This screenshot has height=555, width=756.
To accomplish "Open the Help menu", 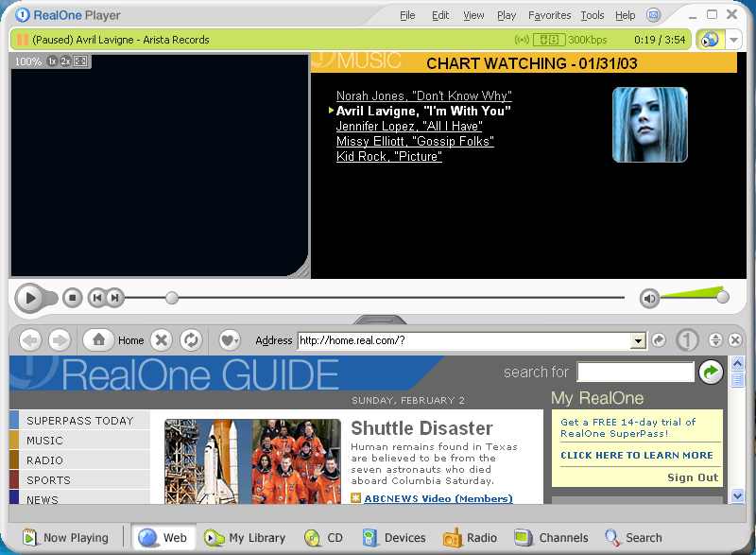I will [625, 15].
